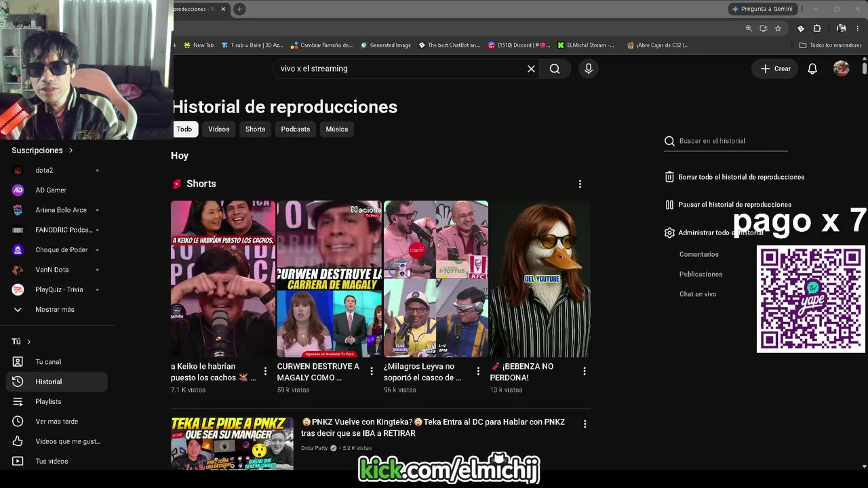This screenshot has width=868, height=488.
Task: Open Ariana Bolo Arce channel
Action: click(x=56, y=210)
